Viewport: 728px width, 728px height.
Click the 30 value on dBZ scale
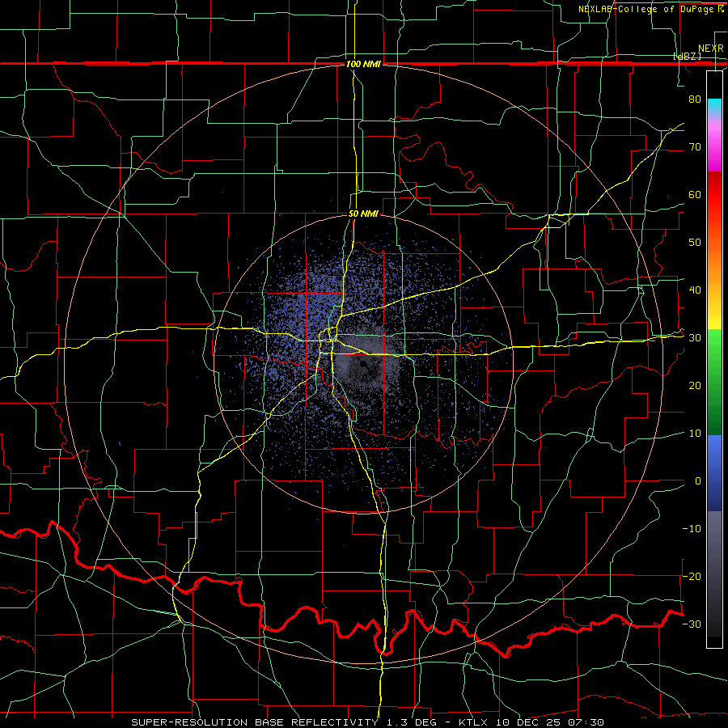695,337
